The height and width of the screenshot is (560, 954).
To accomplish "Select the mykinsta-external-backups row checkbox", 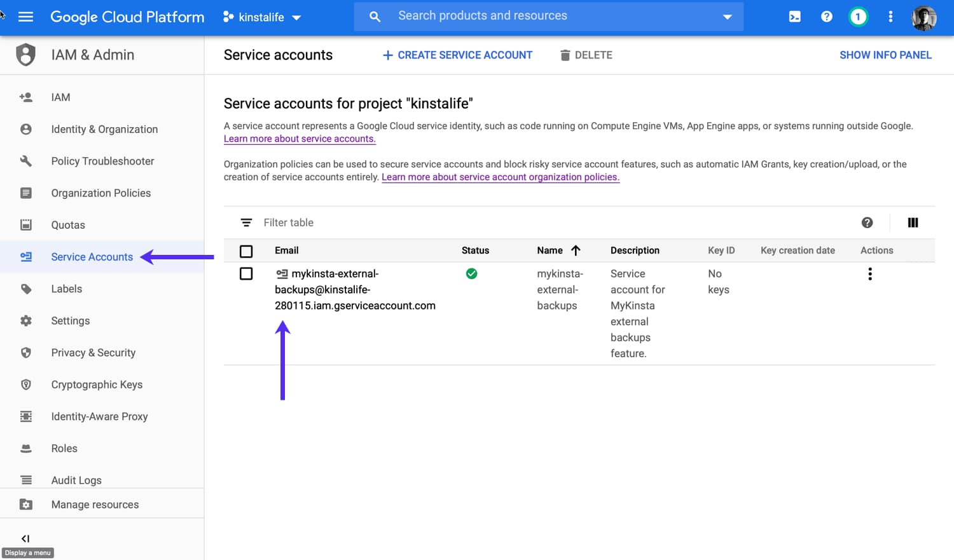I will tap(246, 274).
